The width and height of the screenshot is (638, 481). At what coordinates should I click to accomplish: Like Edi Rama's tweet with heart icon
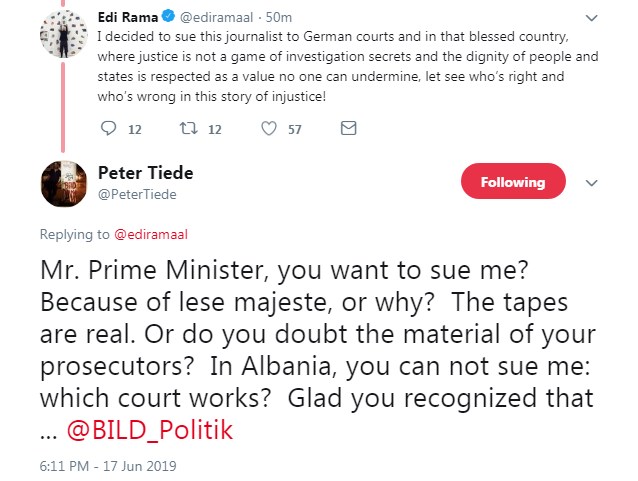[268, 129]
